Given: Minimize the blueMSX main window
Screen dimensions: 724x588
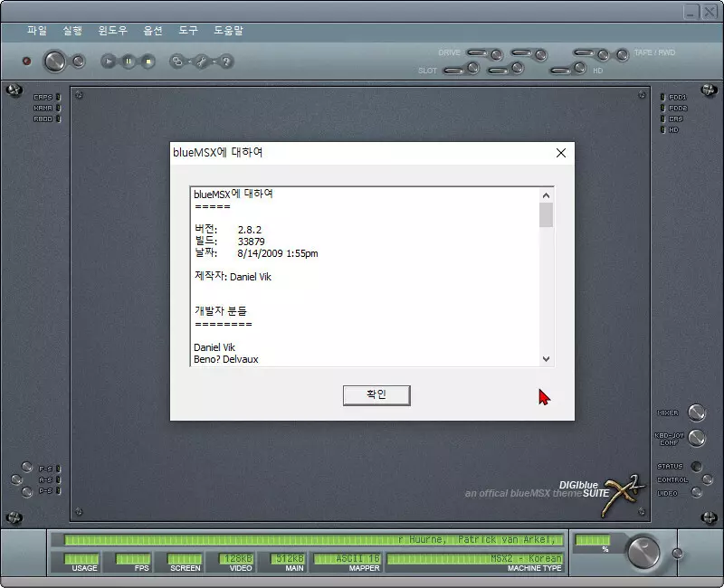Looking at the screenshot, I should tap(691, 12).
